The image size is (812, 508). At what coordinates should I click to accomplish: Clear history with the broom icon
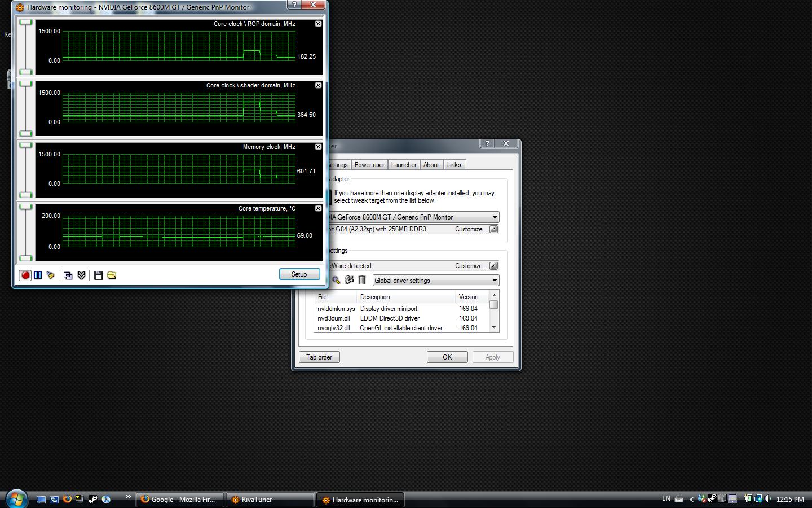pyautogui.click(x=51, y=275)
